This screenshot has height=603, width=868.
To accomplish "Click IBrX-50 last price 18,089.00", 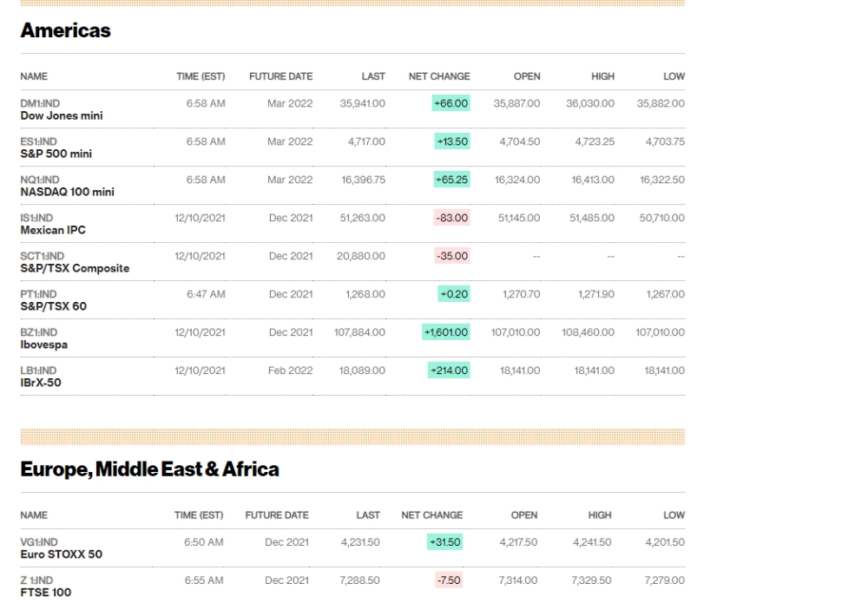I will [x=362, y=370].
